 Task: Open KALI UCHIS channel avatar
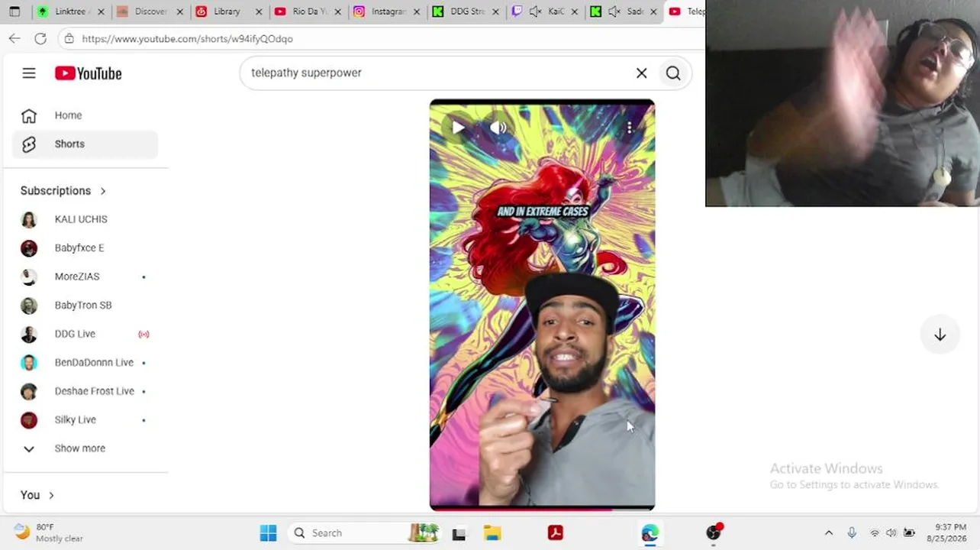pyautogui.click(x=29, y=219)
